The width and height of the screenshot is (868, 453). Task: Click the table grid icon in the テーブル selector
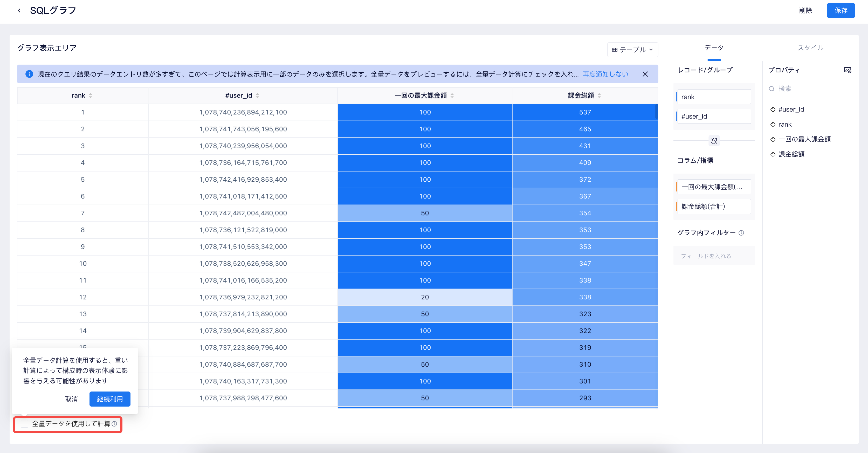coord(615,50)
